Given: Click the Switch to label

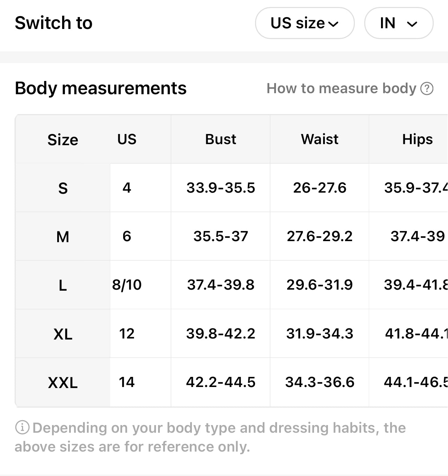Looking at the screenshot, I should pyautogui.click(x=53, y=23).
